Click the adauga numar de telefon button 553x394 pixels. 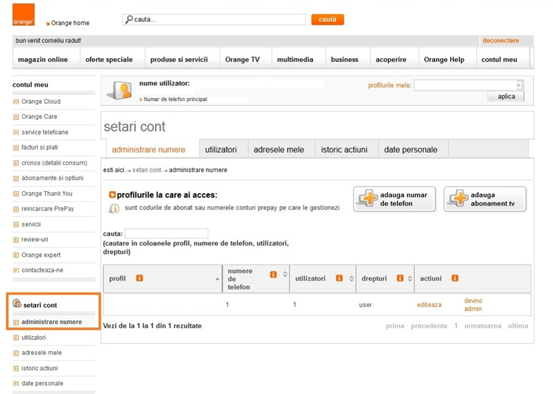394,199
